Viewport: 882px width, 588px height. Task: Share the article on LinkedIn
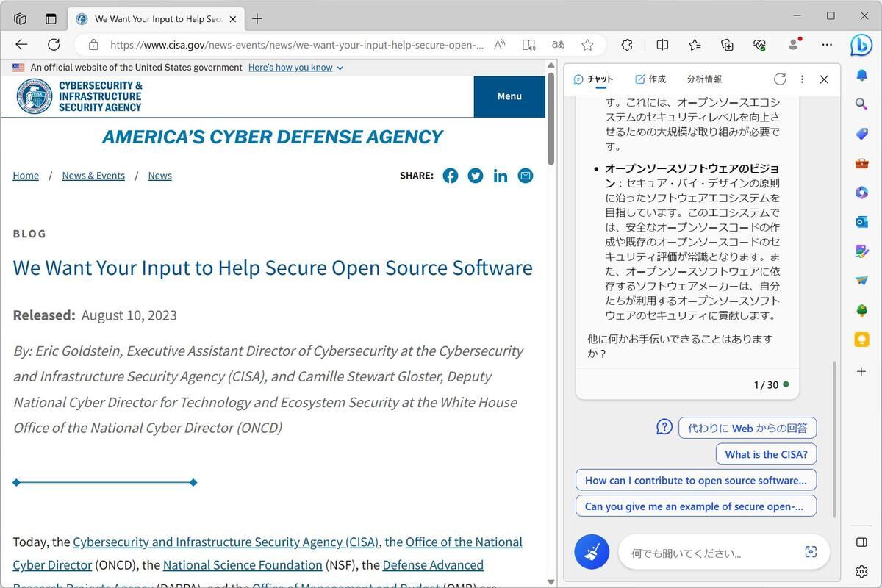click(x=501, y=176)
